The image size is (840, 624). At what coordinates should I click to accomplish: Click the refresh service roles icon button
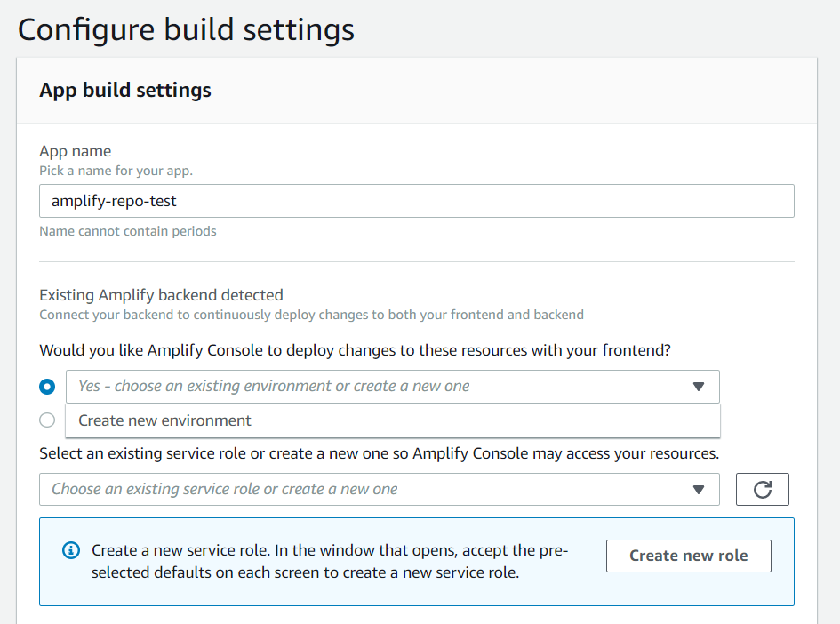[x=762, y=489]
